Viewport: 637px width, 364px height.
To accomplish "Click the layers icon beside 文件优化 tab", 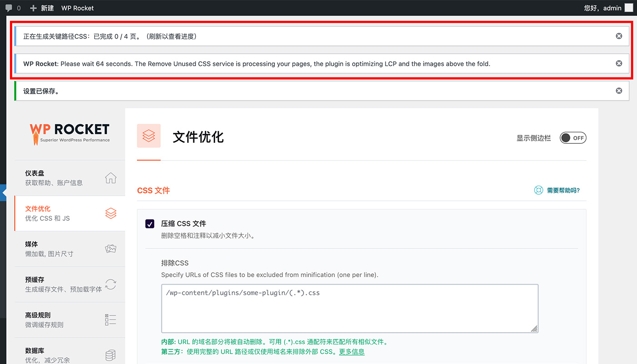I will pyautogui.click(x=111, y=213).
